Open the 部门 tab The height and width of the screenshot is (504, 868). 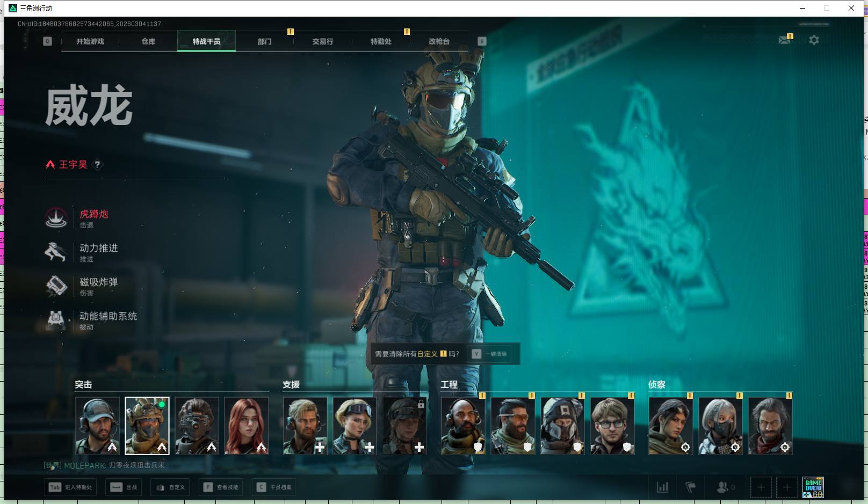tap(265, 41)
